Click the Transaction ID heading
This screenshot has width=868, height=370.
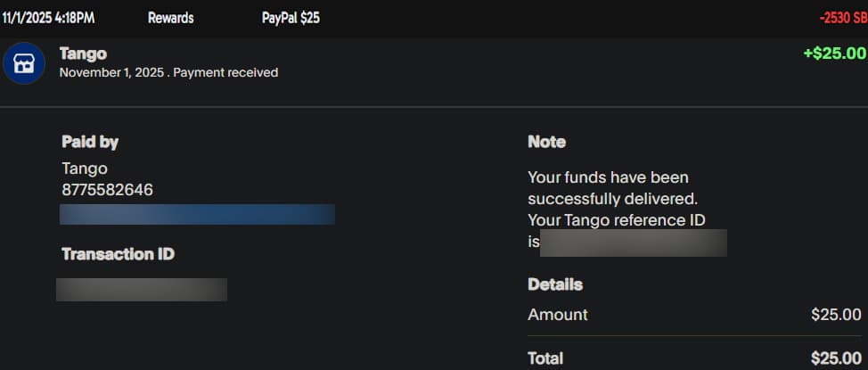coord(118,254)
